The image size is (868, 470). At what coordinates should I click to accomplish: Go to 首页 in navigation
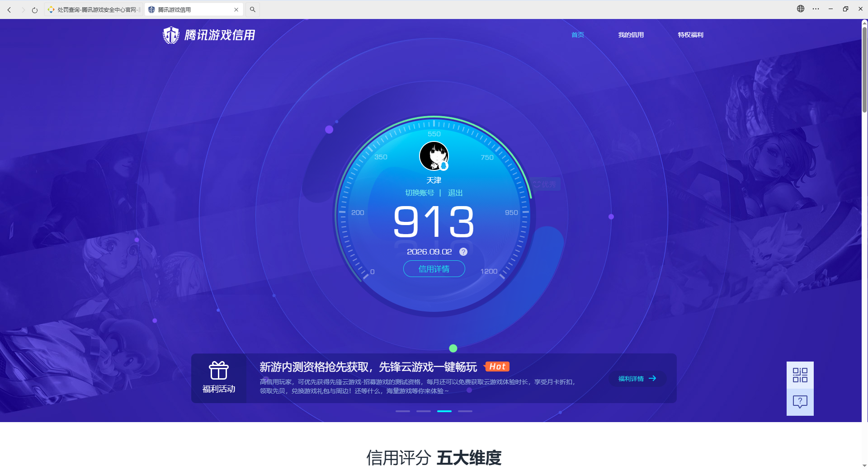coord(578,35)
